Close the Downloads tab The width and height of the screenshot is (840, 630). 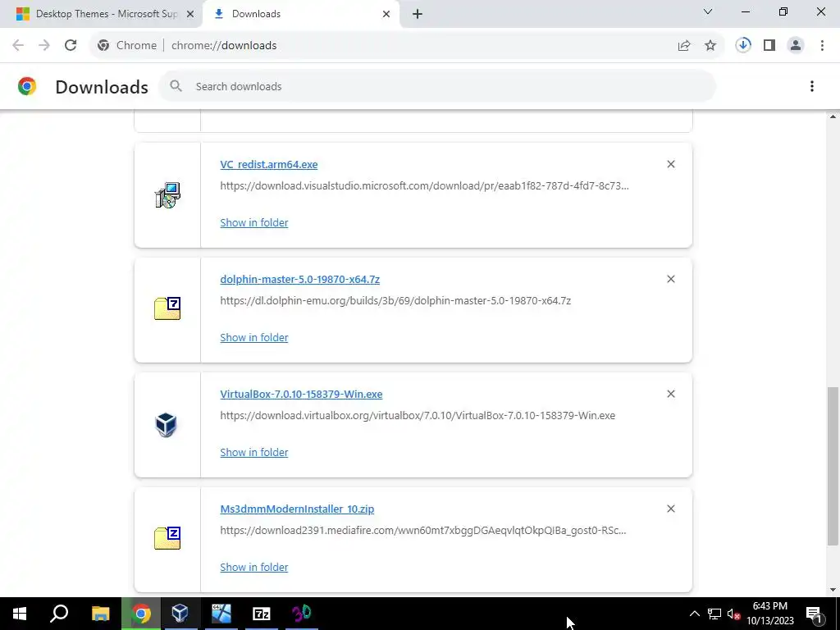(x=386, y=14)
